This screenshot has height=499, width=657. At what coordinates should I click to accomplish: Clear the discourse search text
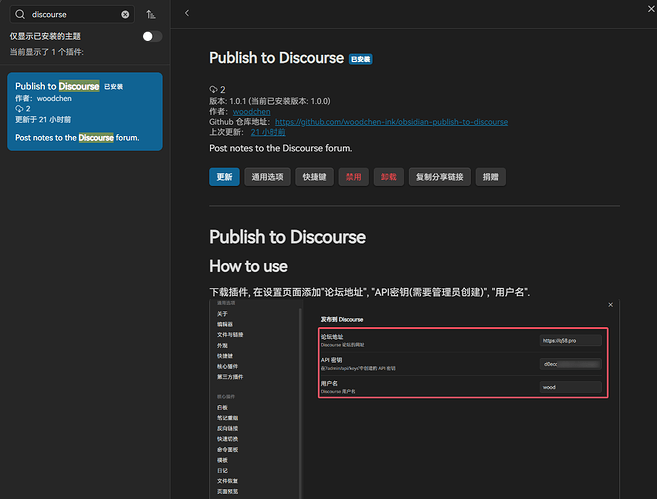(125, 15)
